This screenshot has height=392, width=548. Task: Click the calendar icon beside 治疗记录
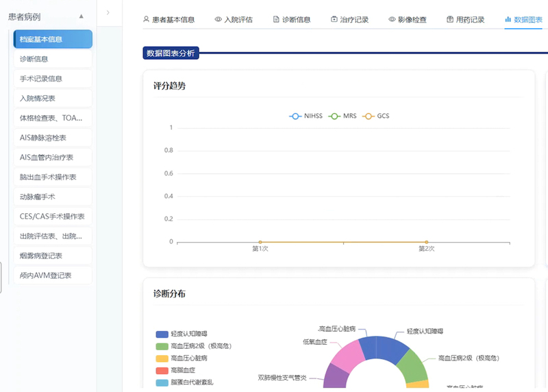(x=334, y=19)
